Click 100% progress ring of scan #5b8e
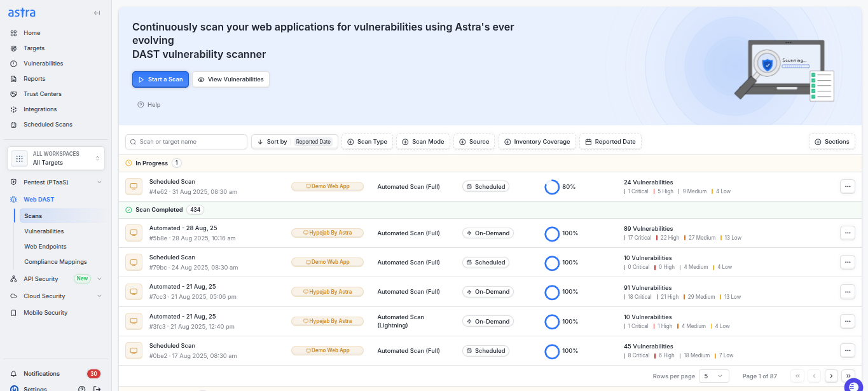 tap(552, 233)
